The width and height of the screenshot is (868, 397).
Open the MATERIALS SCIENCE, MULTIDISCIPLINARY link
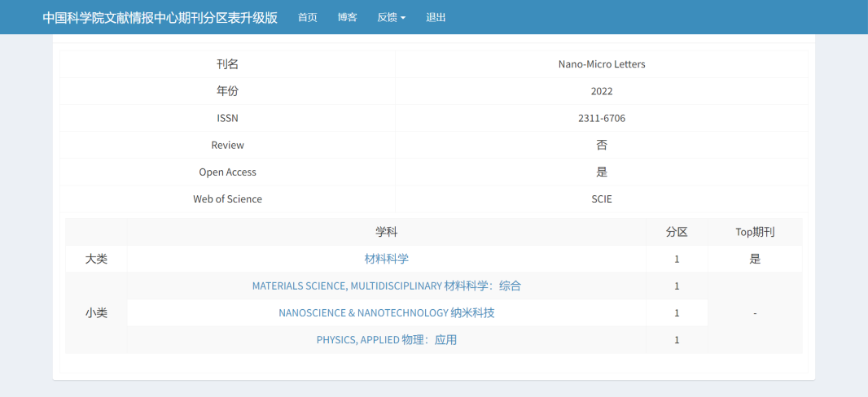(x=387, y=286)
